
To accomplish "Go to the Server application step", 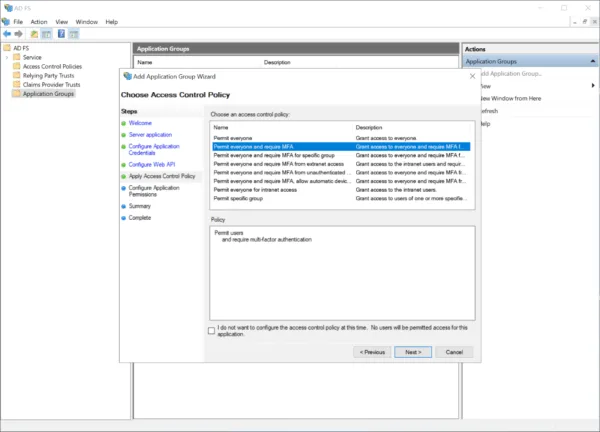I will [150, 135].
